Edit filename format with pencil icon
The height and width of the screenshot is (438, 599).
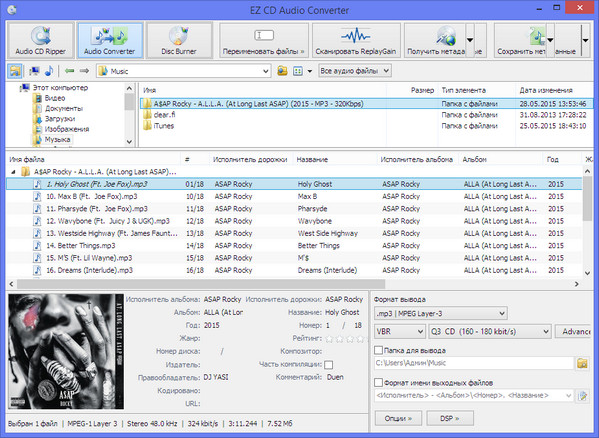click(583, 396)
